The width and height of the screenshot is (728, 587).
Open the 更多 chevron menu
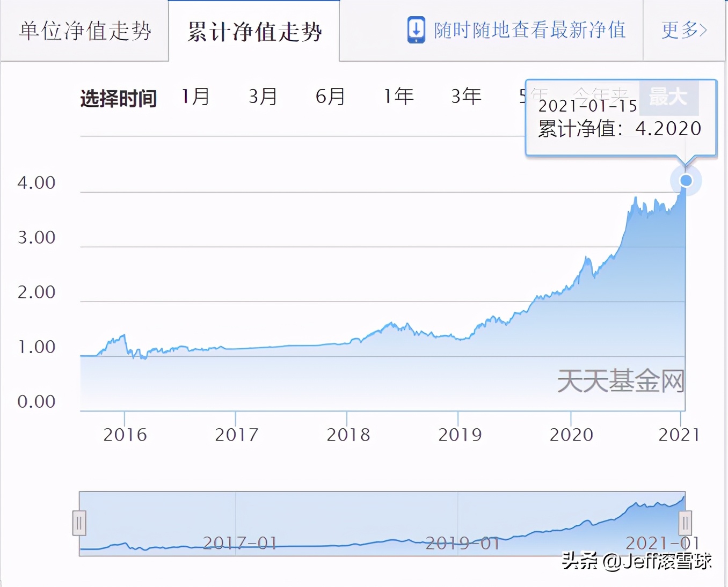click(x=683, y=31)
